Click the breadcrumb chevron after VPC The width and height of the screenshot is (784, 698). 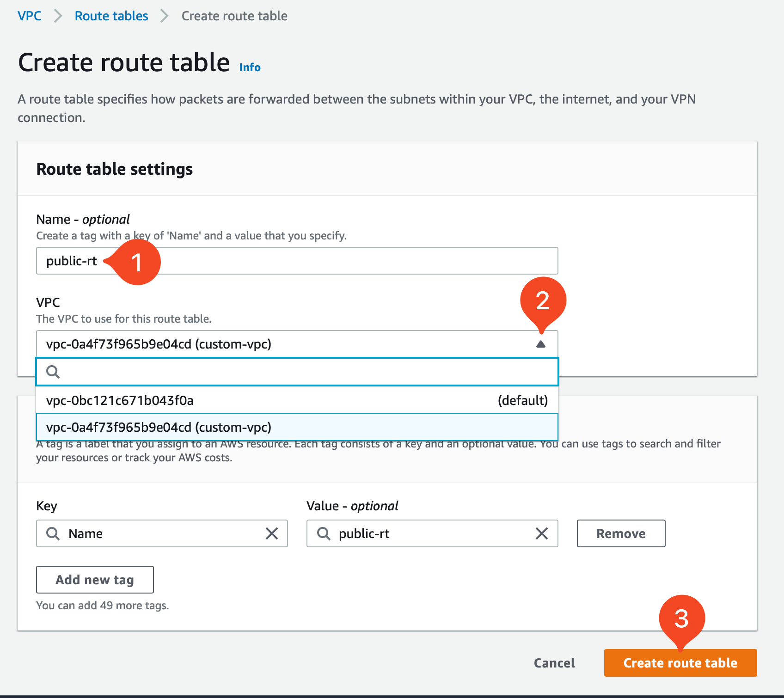tap(58, 16)
